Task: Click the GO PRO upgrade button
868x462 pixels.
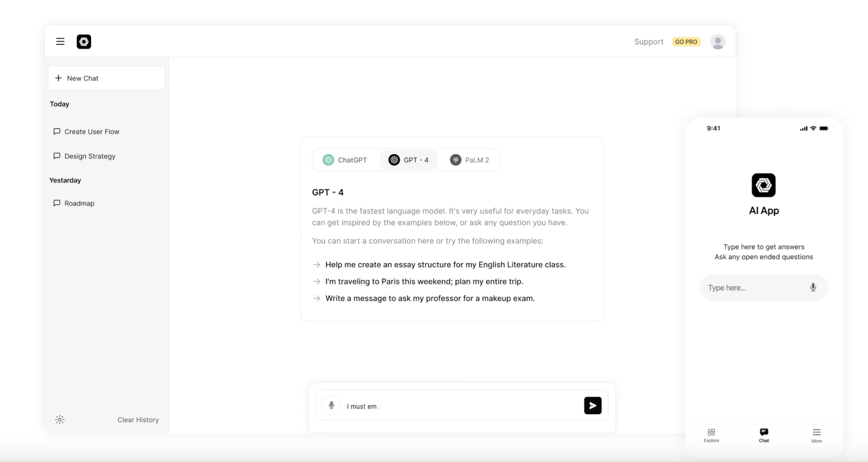Action: [x=686, y=41]
